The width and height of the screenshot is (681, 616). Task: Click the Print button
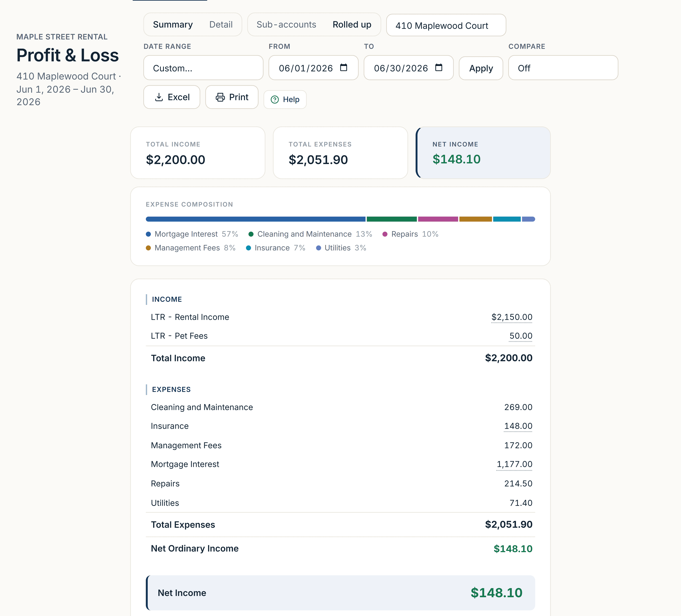(x=232, y=97)
